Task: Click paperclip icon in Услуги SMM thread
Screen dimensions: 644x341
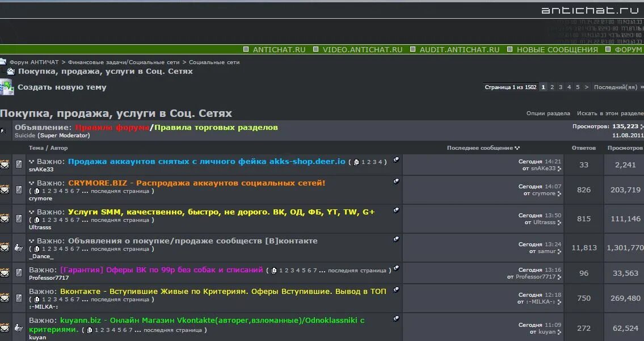Action: pos(396,210)
